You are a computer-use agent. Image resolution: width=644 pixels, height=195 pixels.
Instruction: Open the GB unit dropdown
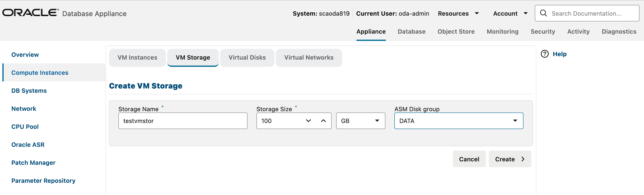[360, 121]
